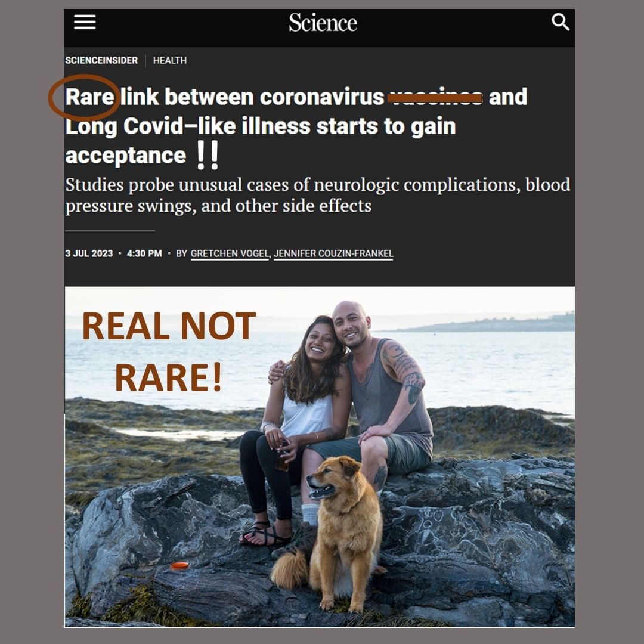
Task: Click the "3 JUL 2023" publish date
Action: tap(89, 253)
